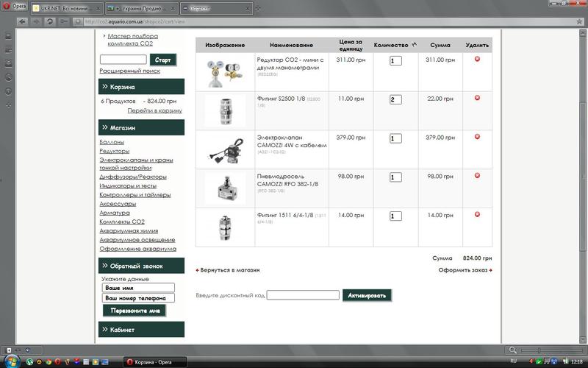Switch to Украина Продаю tab
This screenshot has height=368, width=588.
click(x=140, y=9)
